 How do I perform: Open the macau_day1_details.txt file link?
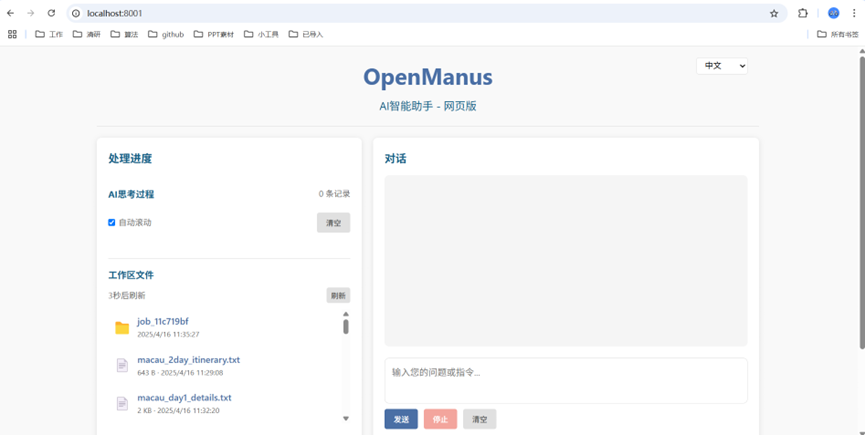click(184, 398)
